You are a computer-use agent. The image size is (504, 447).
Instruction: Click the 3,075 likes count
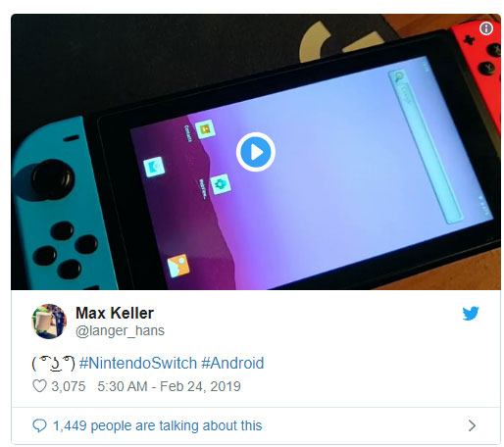point(69,386)
